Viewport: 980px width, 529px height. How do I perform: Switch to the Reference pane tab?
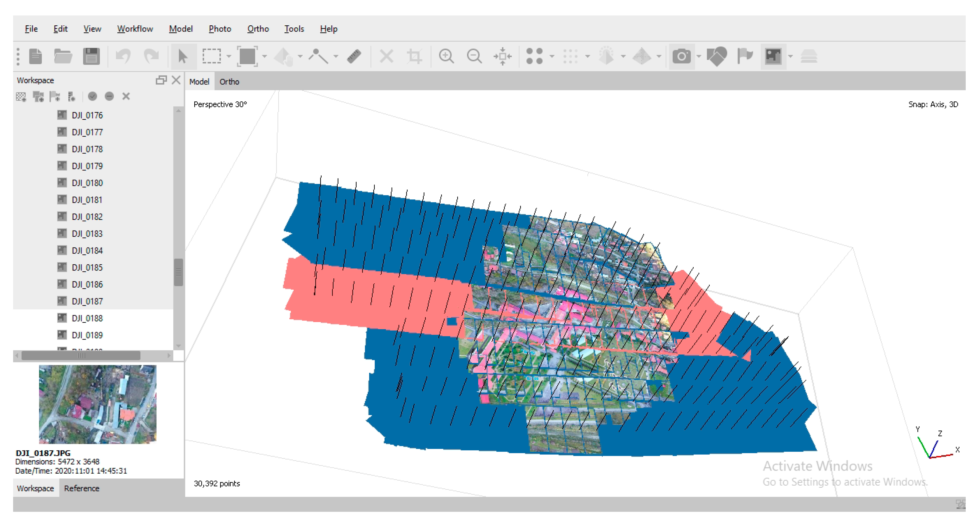(x=81, y=488)
